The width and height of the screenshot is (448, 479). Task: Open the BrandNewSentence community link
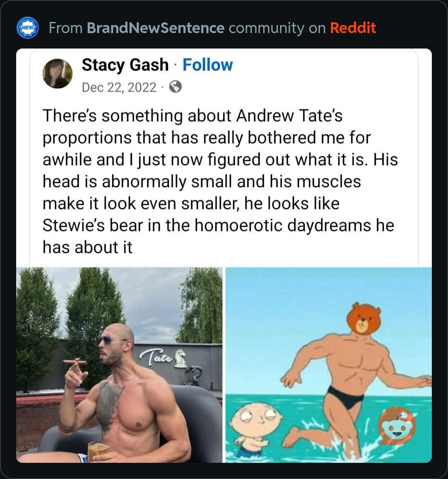155,28
